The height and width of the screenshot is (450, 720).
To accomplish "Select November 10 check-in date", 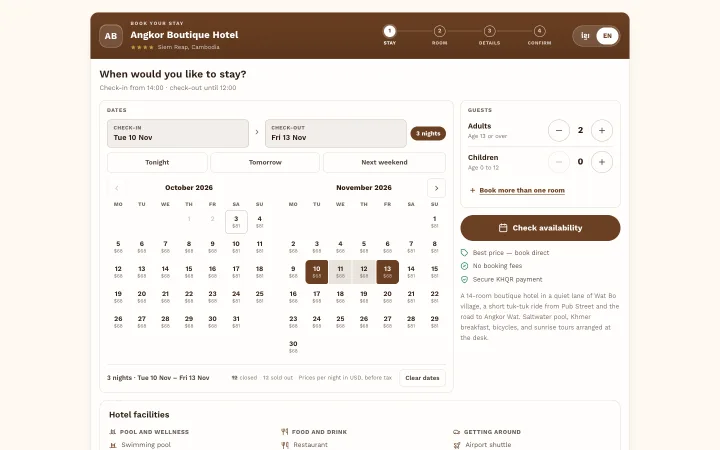I will [317, 272].
